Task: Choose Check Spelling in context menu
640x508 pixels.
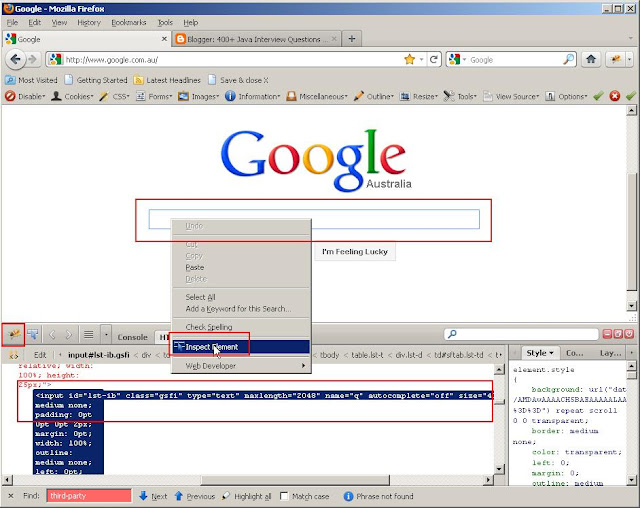Action: tap(241, 327)
